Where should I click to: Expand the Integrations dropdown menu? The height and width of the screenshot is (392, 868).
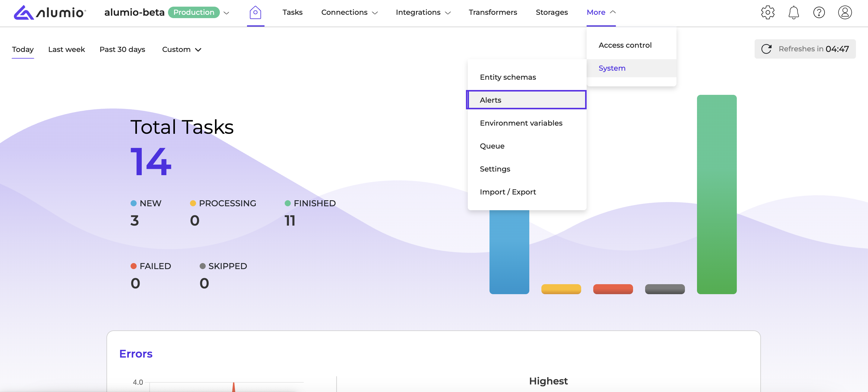coord(423,12)
